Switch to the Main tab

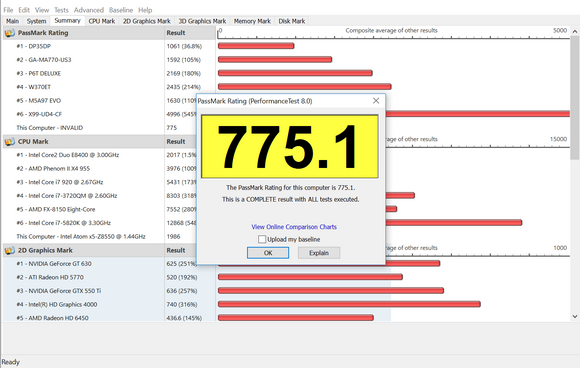pyautogui.click(x=12, y=21)
